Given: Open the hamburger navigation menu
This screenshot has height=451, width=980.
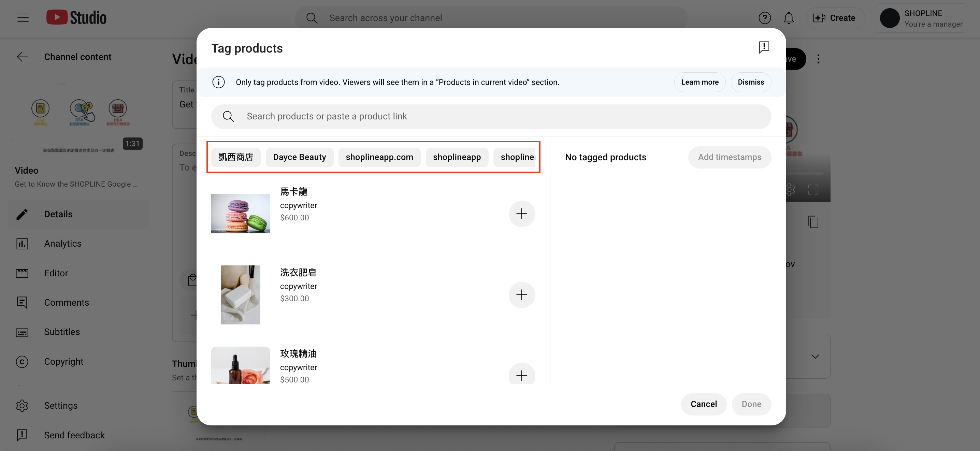Looking at the screenshot, I should tap(23, 18).
